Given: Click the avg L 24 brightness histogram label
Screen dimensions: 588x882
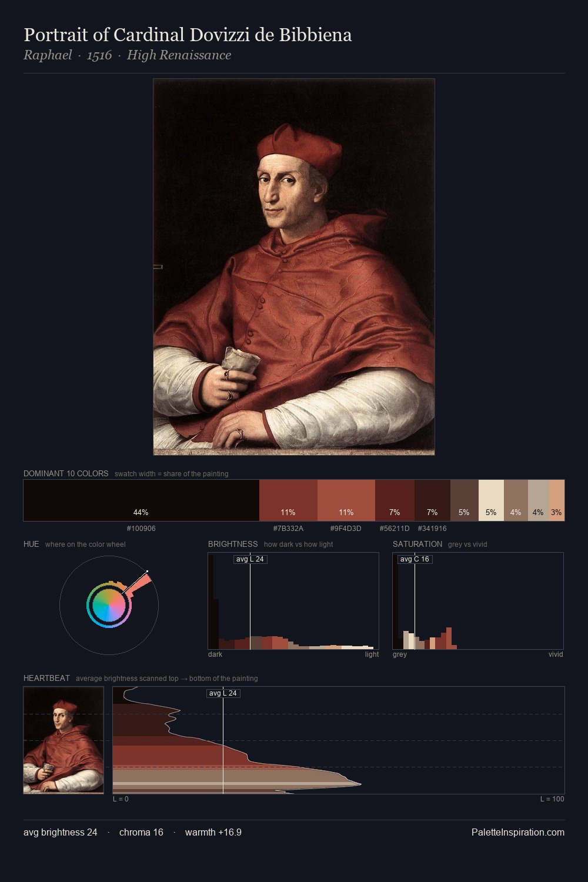Looking at the screenshot, I should (250, 559).
